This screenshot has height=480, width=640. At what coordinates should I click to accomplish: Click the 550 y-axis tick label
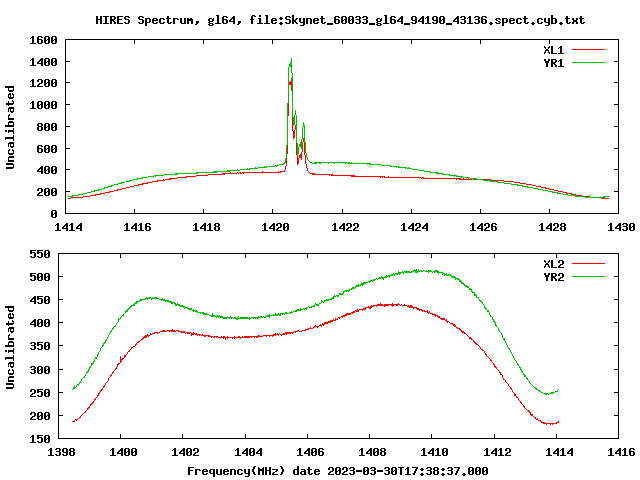tap(40, 254)
